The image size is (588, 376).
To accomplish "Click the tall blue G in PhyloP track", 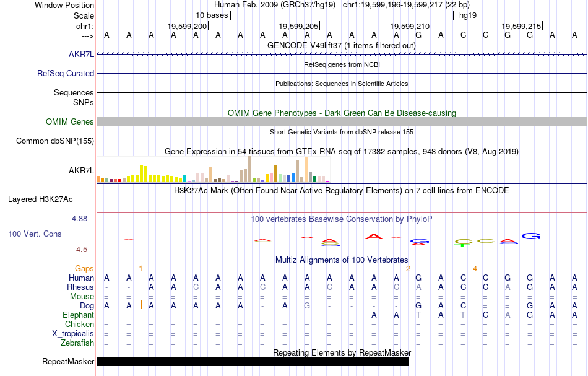I will (x=531, y=236).
